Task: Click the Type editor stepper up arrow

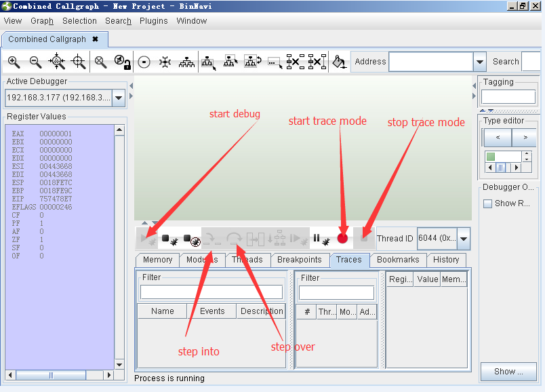Action: pos(527,153)
